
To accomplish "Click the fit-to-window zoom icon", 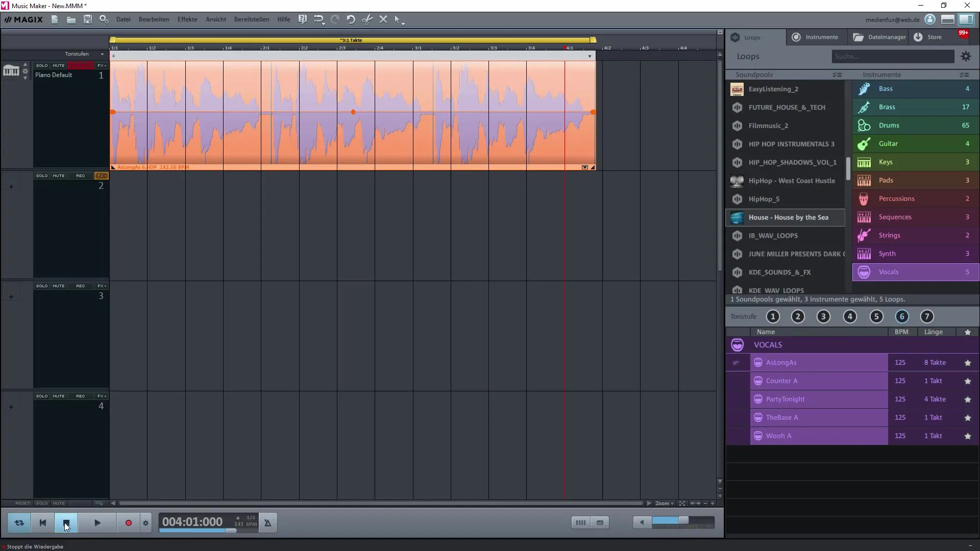I will click(682, 504).
